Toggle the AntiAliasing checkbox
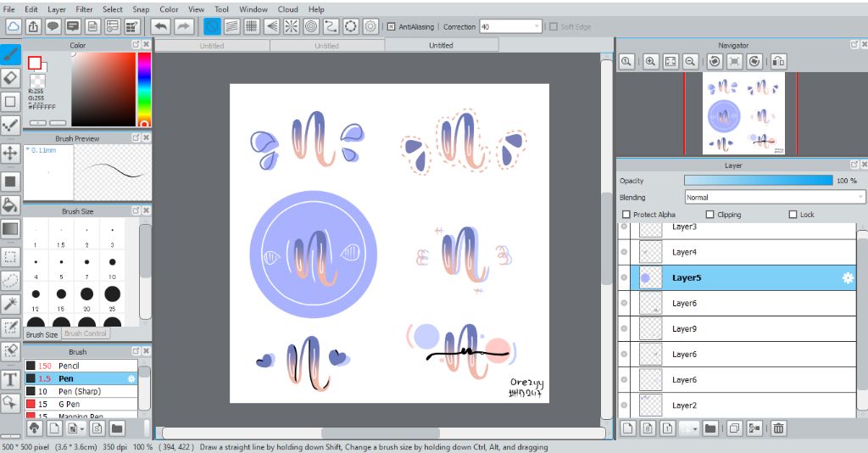This screenshot has width=868, height=453. [391, 26]
